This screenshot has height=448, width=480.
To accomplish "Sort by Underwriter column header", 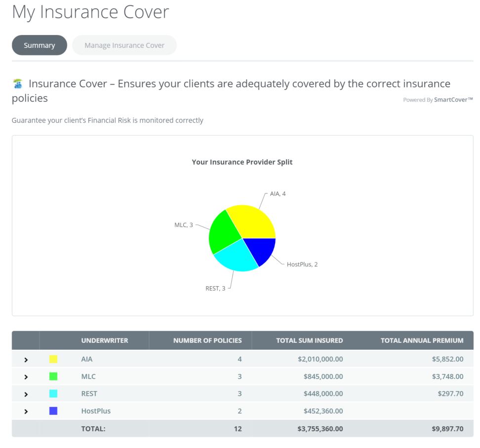I will [104, 340].
